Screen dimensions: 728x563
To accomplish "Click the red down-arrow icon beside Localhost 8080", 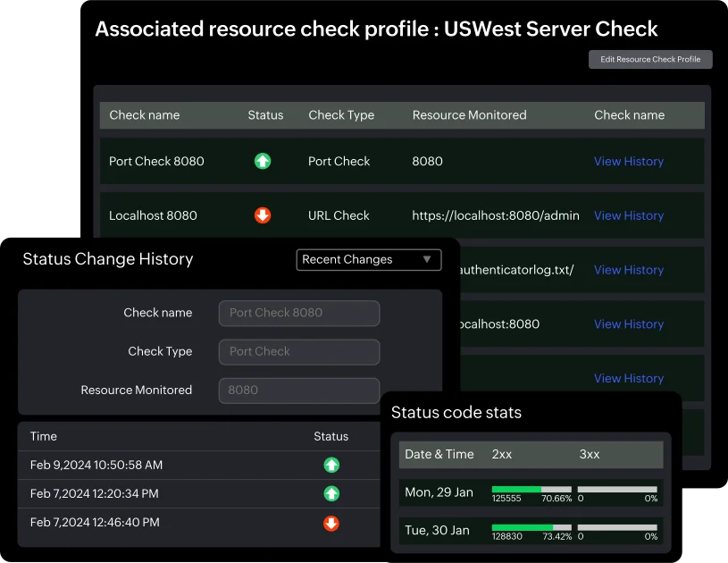I will [x=262, y=215].
